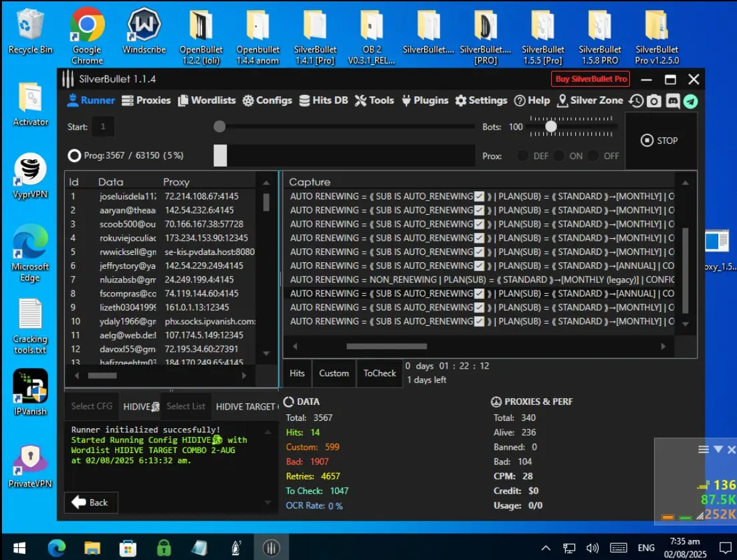Open the Tools tab
Screen dimensions: 737x560
374,100
